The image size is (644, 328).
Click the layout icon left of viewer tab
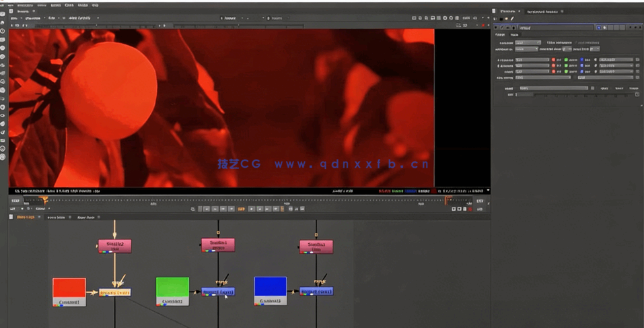[x=11, y=11]
